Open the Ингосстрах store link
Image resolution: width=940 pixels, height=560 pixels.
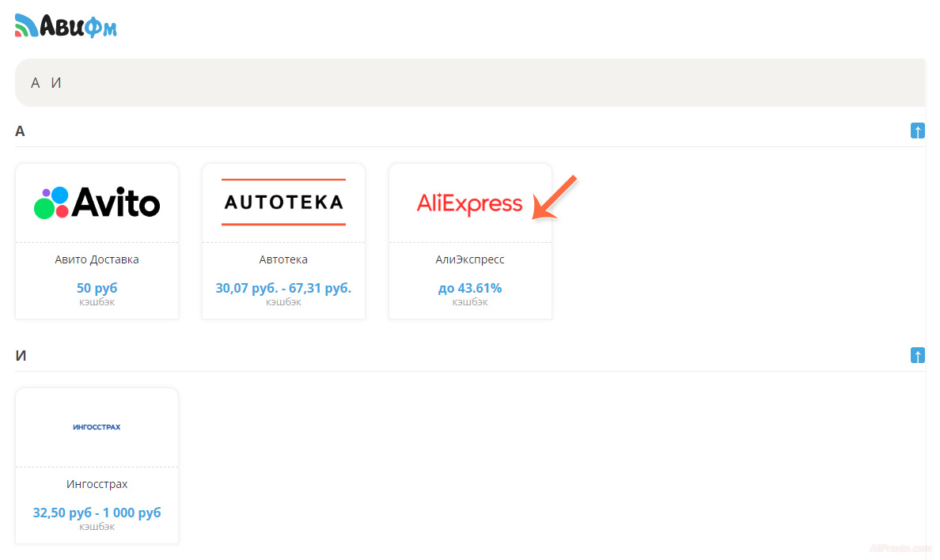click(x=97, y=484)
